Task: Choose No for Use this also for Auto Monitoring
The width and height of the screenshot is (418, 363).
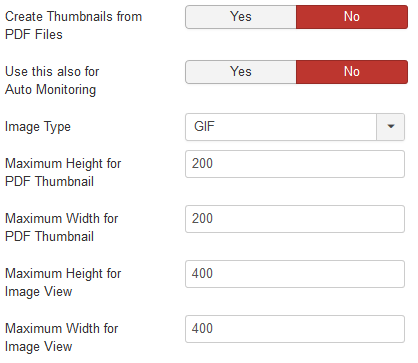Action: click(x=352, y=72)
